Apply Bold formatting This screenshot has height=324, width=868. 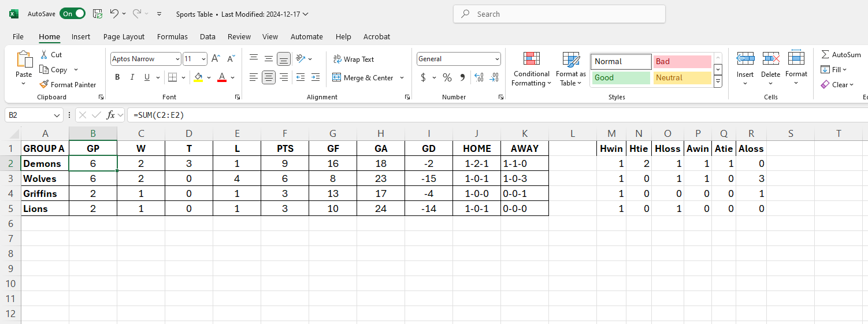[117, 77]
